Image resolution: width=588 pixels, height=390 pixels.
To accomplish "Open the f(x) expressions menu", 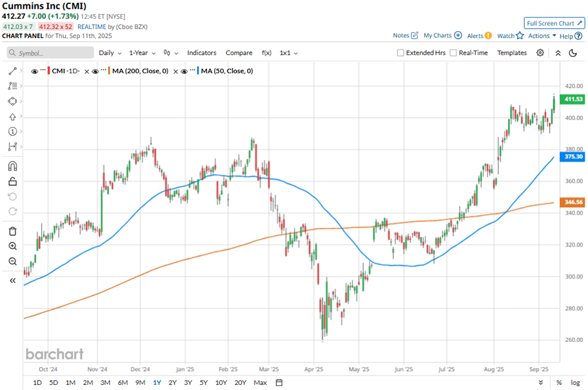I will point(266,53).
